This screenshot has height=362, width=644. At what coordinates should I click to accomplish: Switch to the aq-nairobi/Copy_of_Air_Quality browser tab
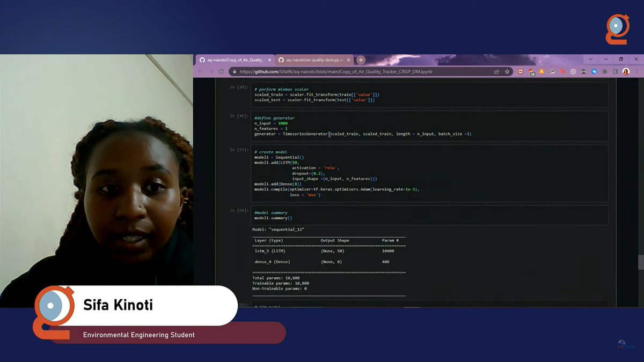click(x=234, y=60)
